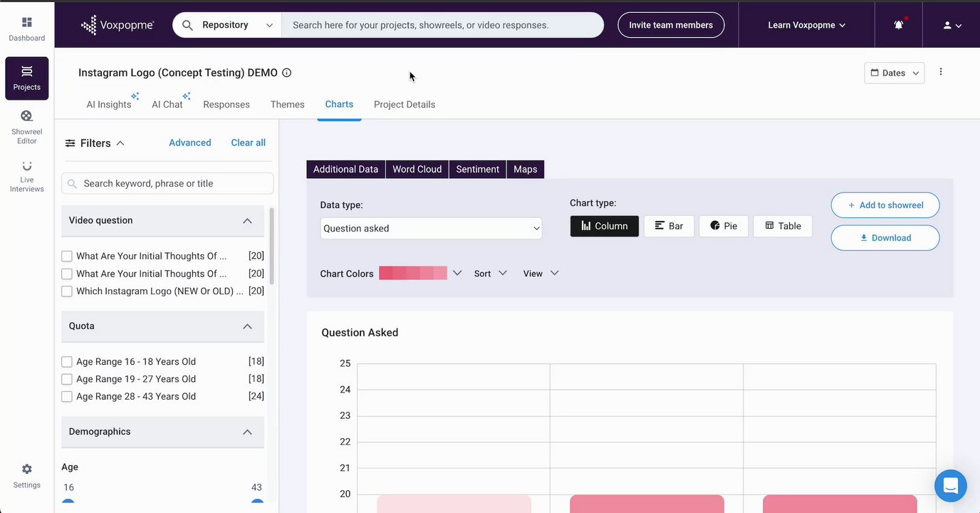Image resolution: width=980 pixels, height=513 pixels.
Task: Open the three-dot project options menu
Action: [x=941, y=72]
